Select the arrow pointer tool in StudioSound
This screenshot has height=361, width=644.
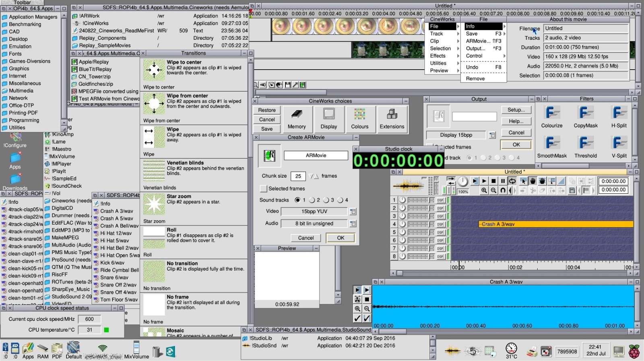(x=523, y=181)
